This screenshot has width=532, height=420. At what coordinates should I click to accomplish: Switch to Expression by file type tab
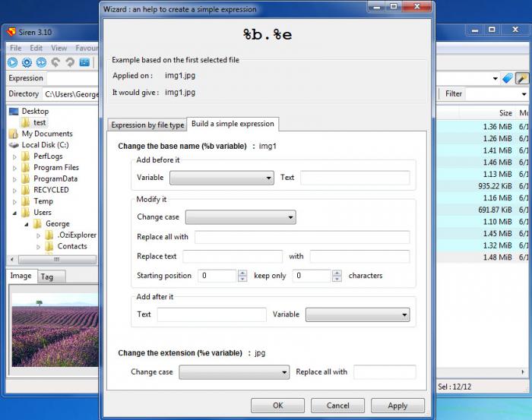[147, 125]
